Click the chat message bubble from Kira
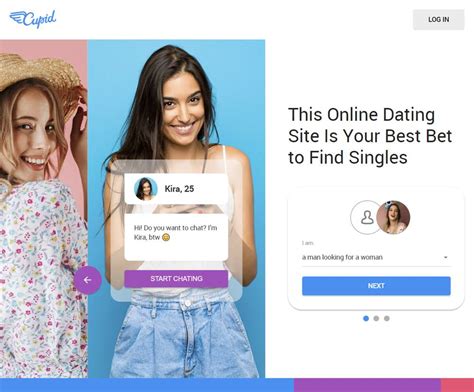The image size is (474, 392). (176, 237)
